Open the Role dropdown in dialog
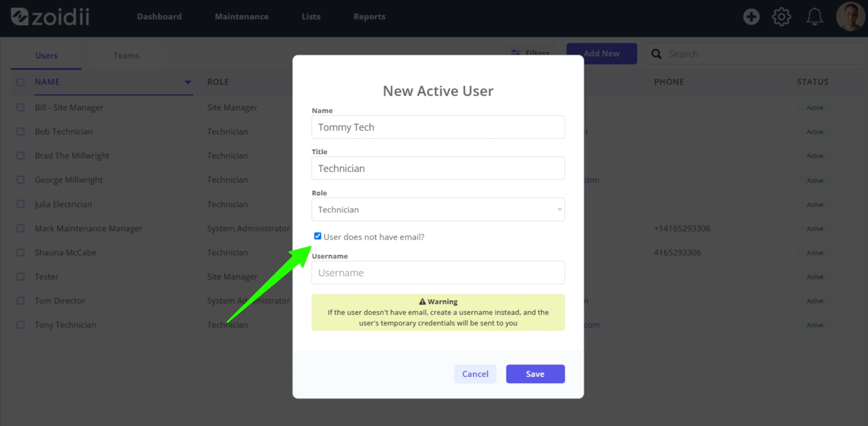Image resolution: width=868 pixels, height=426 pixels. 438,209
